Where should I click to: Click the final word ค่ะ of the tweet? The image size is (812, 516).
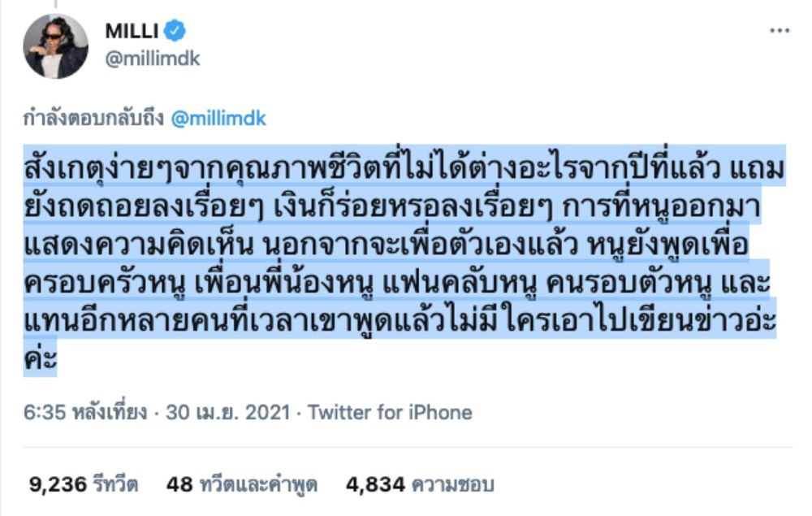click(x=40, y=358)
